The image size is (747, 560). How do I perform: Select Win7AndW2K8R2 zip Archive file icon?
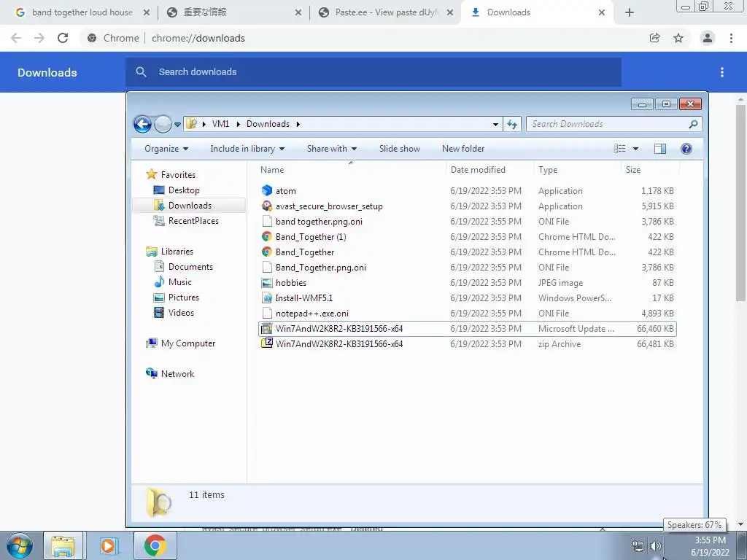(267, 343)
